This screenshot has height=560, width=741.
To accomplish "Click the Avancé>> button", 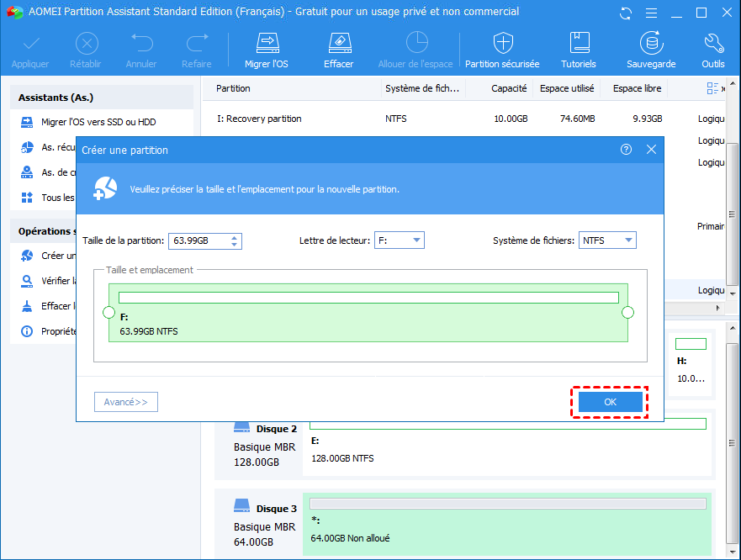I will [126, 402].
